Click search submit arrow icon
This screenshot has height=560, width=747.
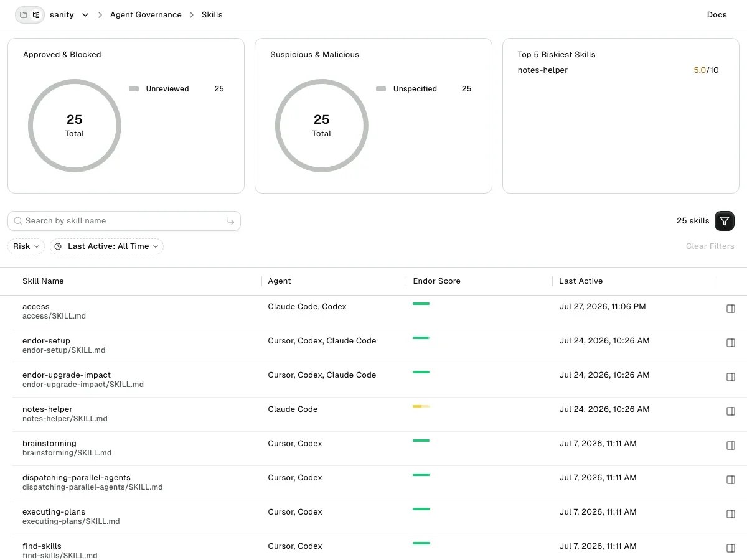(x=230, y=221)
